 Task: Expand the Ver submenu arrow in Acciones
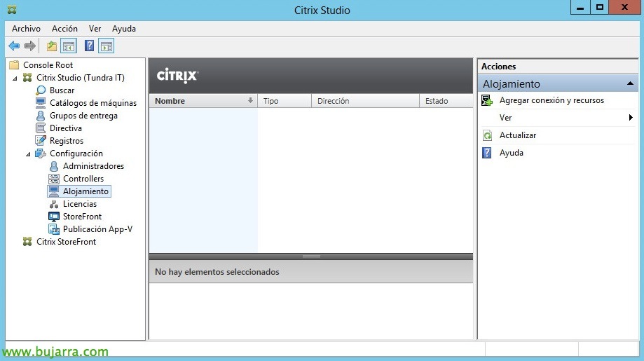coord(631,118)
